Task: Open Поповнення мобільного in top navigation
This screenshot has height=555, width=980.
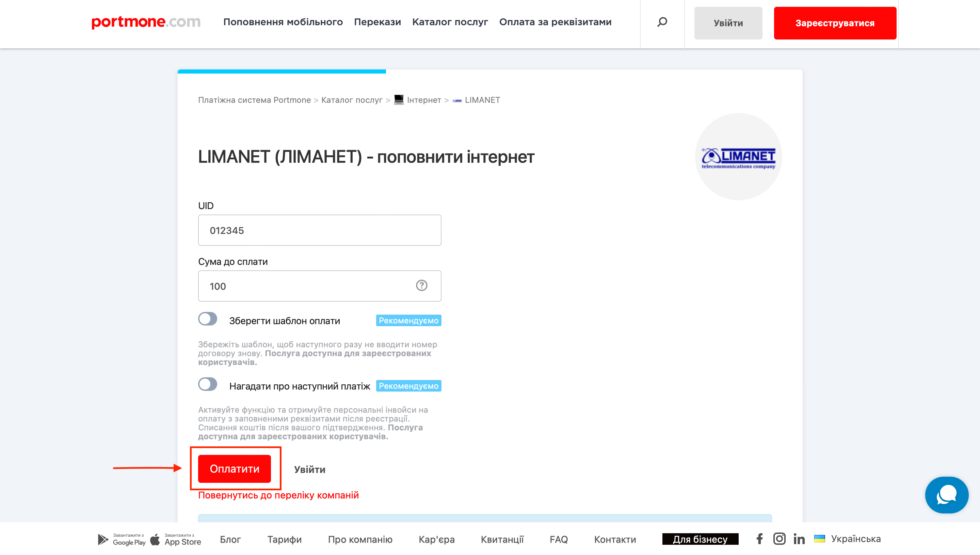Action: pos(283,22)
